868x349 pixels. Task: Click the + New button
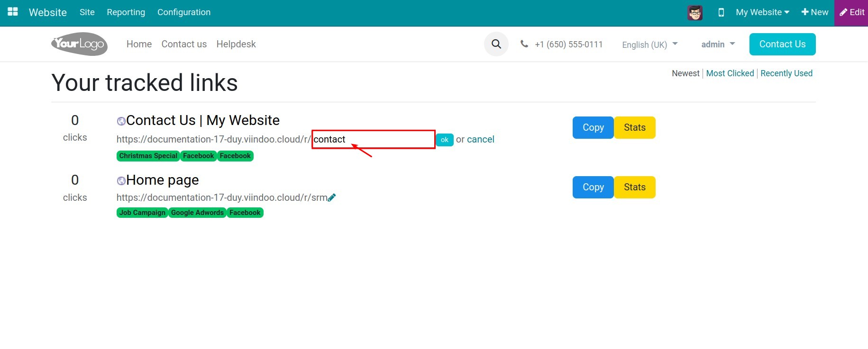point(815,12)
